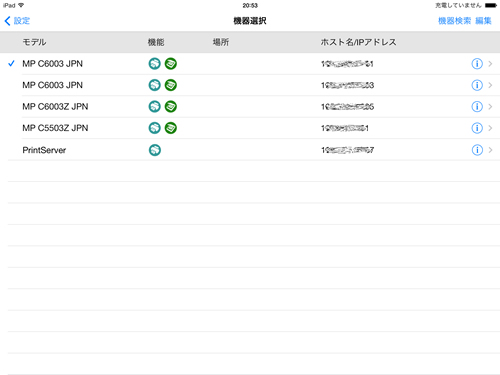Tap the 機器選択 screen title

click(x=250, y=21)
